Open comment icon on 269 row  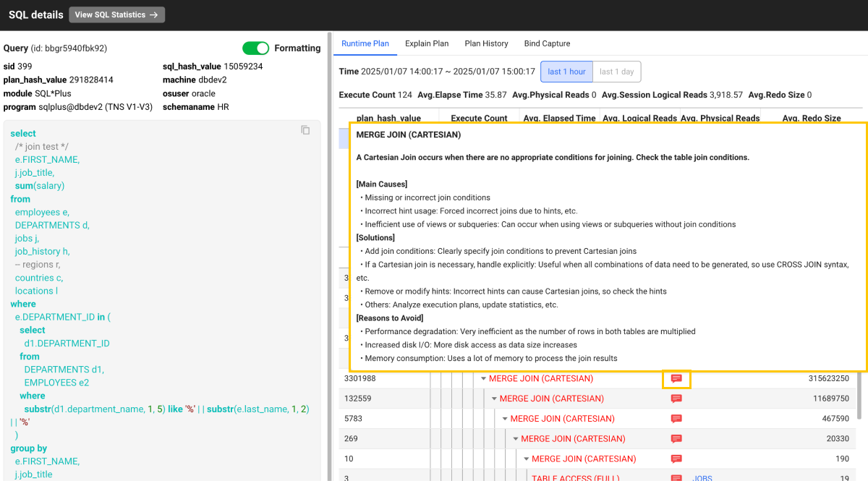pos(676,439)
